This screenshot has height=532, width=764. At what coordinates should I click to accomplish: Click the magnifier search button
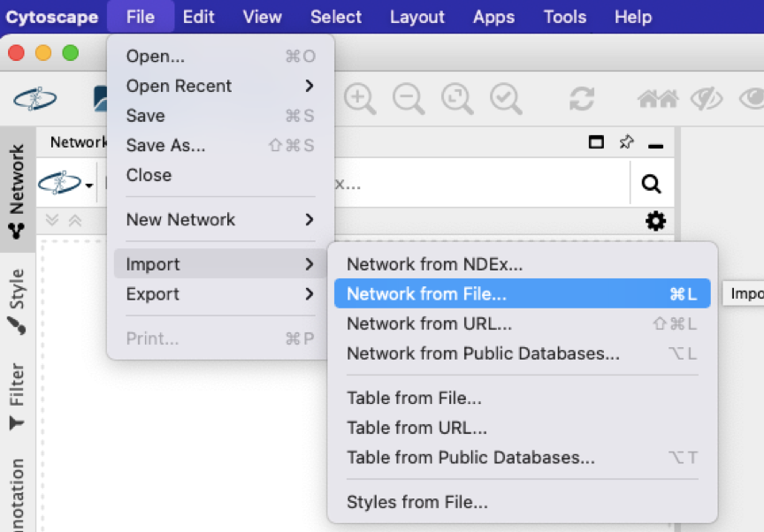(651, 184)
